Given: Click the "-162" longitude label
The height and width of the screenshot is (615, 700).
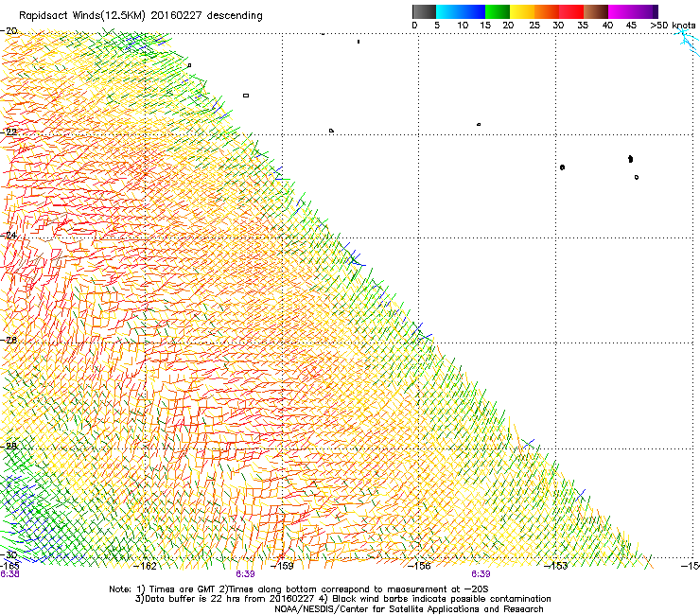Looking at the screenshot, I should point(146,566).
